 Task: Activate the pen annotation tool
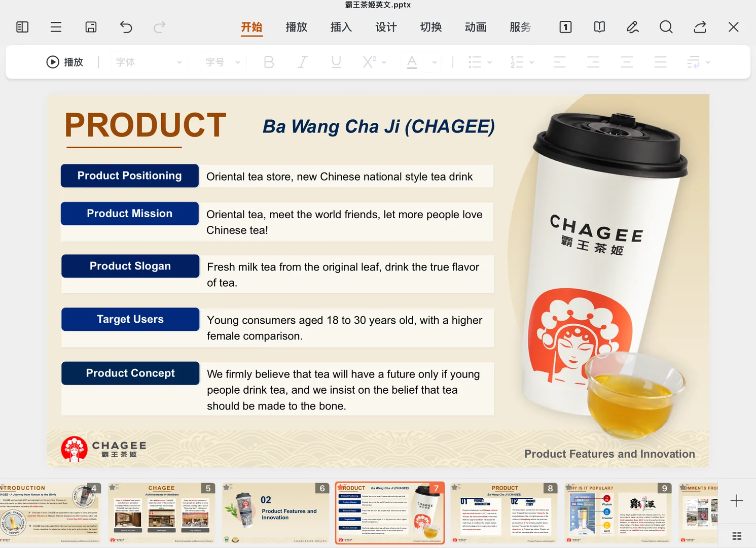click(x=633, y=27)
